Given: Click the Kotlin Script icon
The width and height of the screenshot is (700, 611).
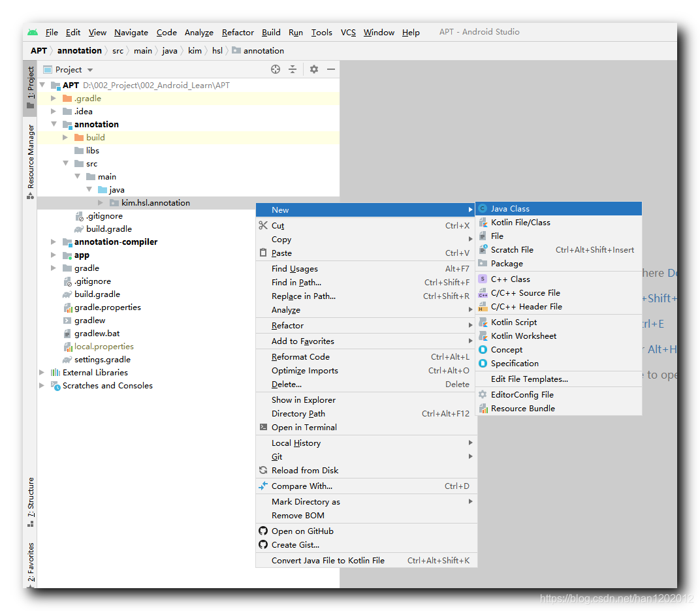Looking at the screenshot, I should click(483, 322).
